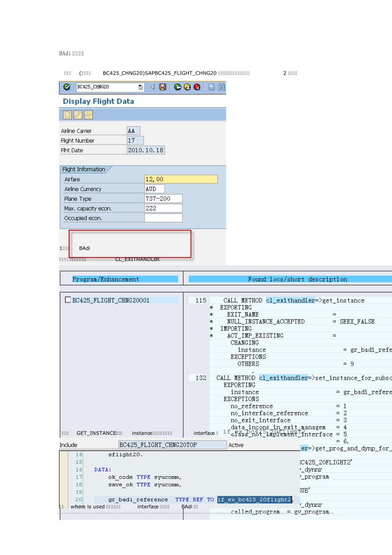
Task: Click line number 115 in results
Action: (201, 300)
